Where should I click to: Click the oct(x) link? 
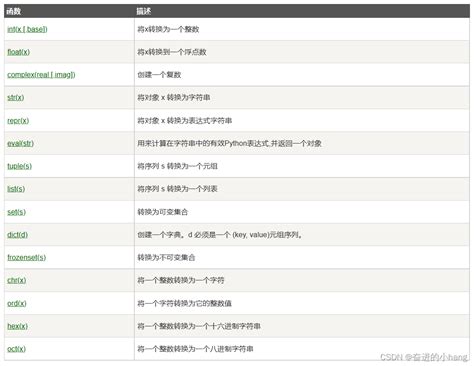point(17,349)
